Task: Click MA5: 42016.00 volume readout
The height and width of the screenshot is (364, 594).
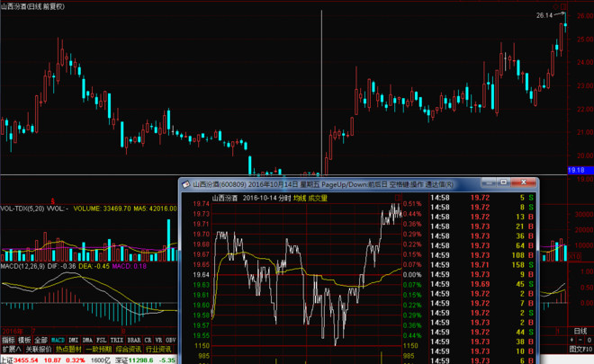Action: pyautogui.click(x=156, y=209)
